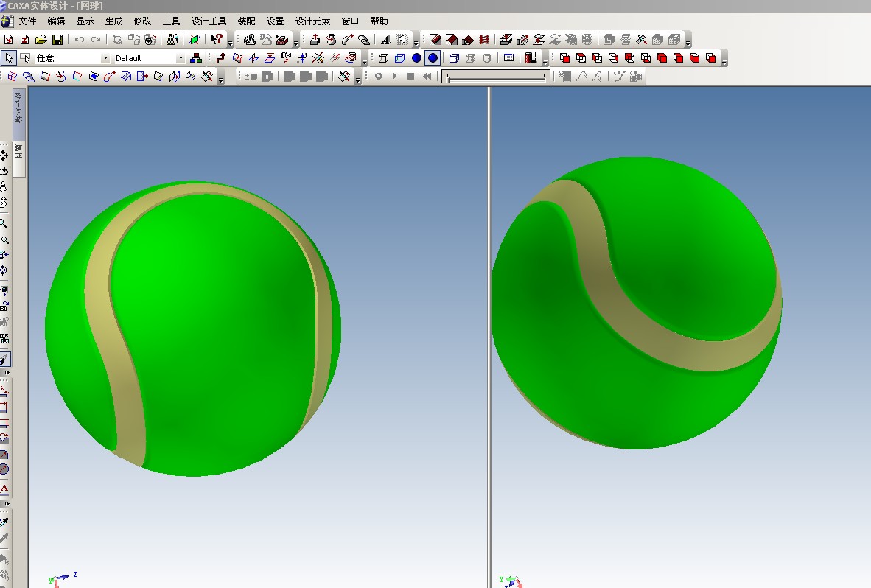Viewport: 871px width, 588px height.
Task: Click the right green tennis ball model
Action: click(x=637, y=303)
